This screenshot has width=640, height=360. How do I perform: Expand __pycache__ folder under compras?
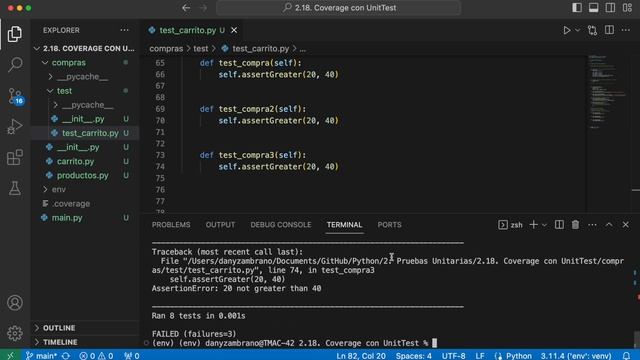pyautogui.click(x=85, y=77)
